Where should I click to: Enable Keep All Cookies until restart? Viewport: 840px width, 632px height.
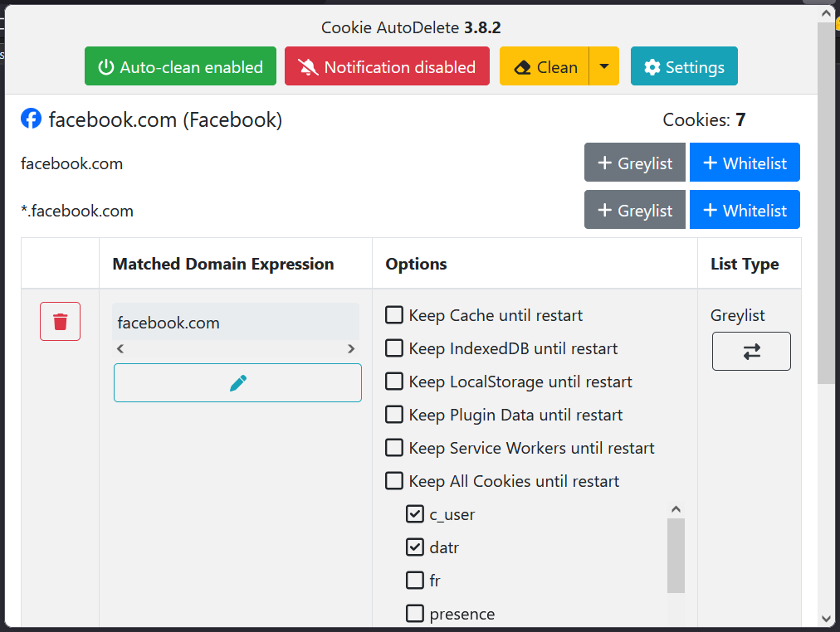(394, 481)
